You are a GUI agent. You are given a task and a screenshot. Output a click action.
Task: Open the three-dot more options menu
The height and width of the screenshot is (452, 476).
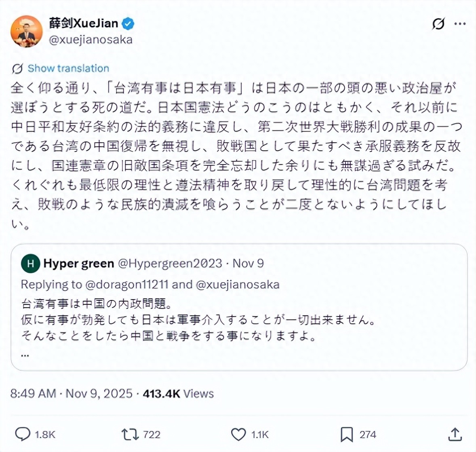[x=460, y=24]
